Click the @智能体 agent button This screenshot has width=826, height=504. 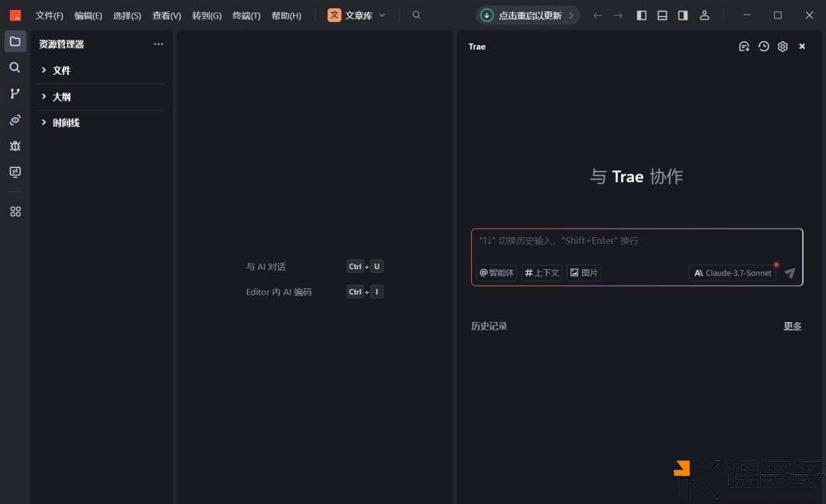coord(496,273)
